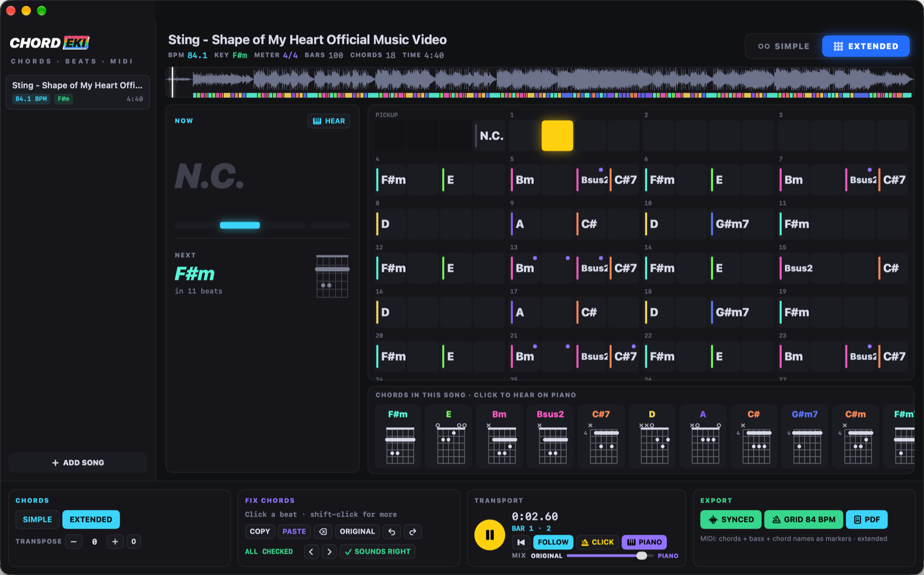Play the C#m chord card on piano
The width and height of the screenshot is (924, 575).
pos(855,437)
